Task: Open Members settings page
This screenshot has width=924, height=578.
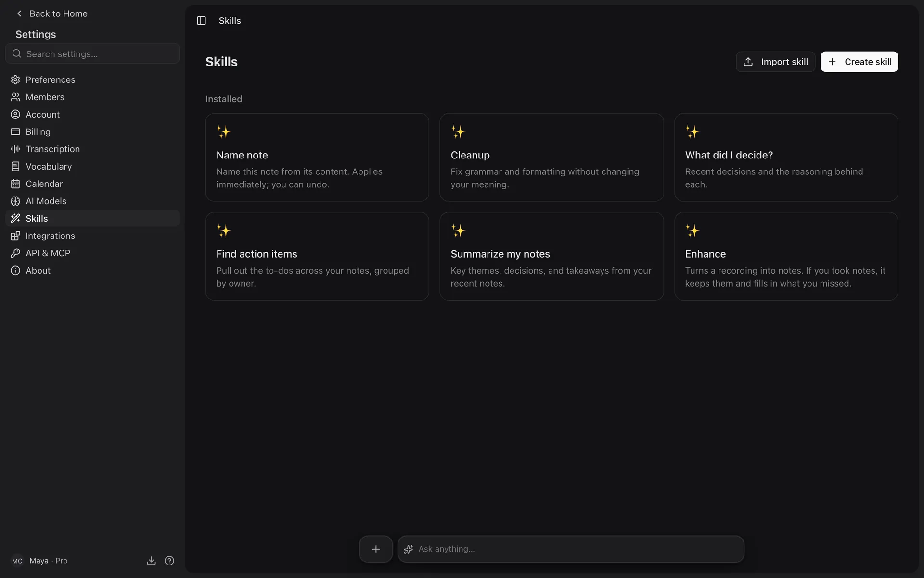Action: click(x=92, y=97)
